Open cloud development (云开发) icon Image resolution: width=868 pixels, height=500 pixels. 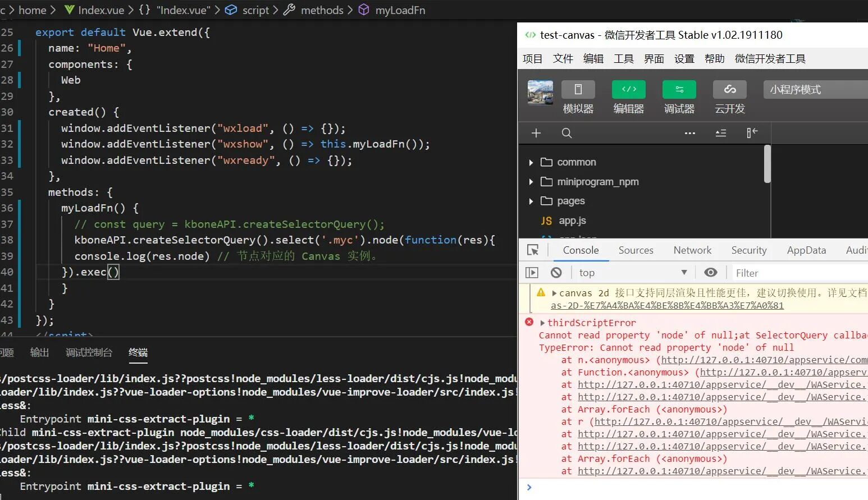[729, 90]
